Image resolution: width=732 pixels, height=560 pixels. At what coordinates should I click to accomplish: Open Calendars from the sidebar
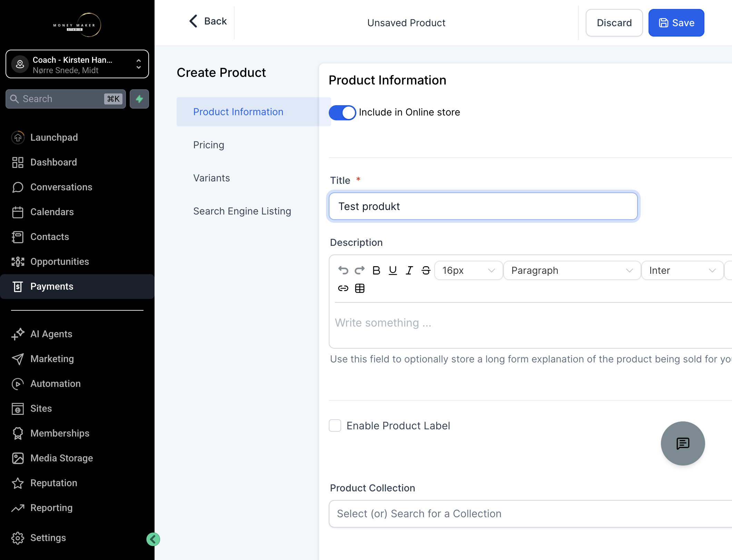click(x=77, y=212)
